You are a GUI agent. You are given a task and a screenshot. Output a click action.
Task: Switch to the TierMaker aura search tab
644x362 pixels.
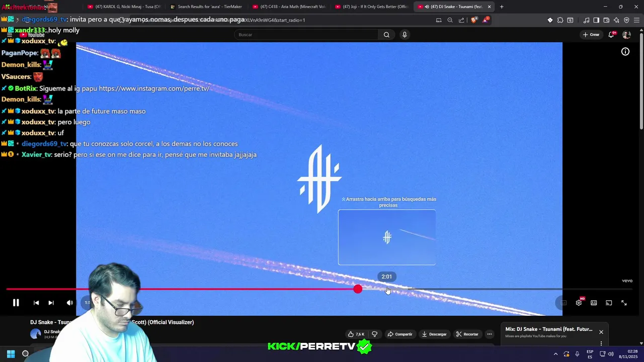[x=206, y=7]
